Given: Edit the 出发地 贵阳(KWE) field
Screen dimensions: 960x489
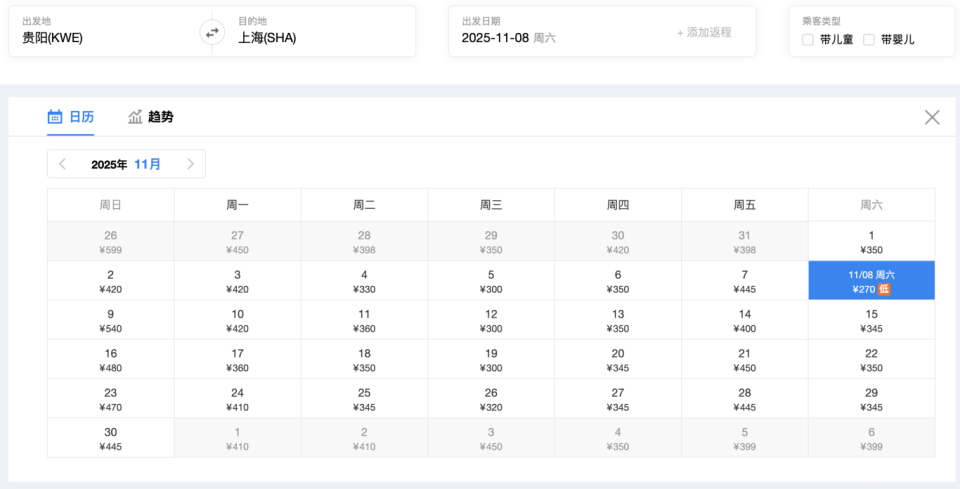Looking at the screenshot, I should (x=100, y=38).
